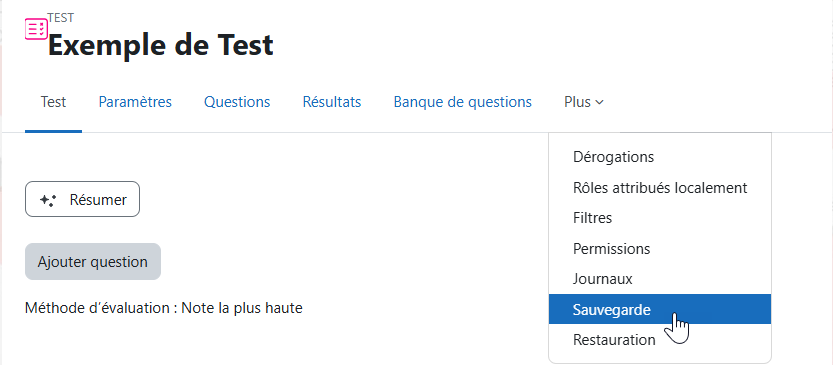Choose Rôles attribués localement menu entry
Screen dimensions: 833x365
click(659, 188)
